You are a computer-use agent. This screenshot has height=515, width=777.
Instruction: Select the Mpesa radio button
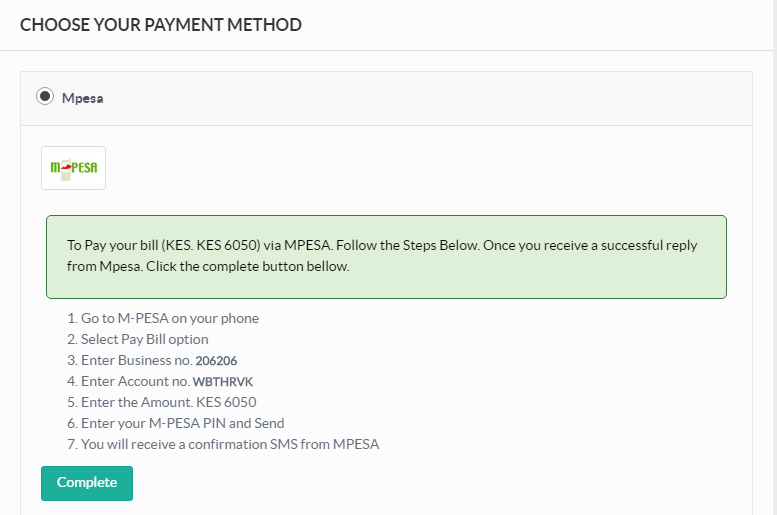(x=44, y=97)
